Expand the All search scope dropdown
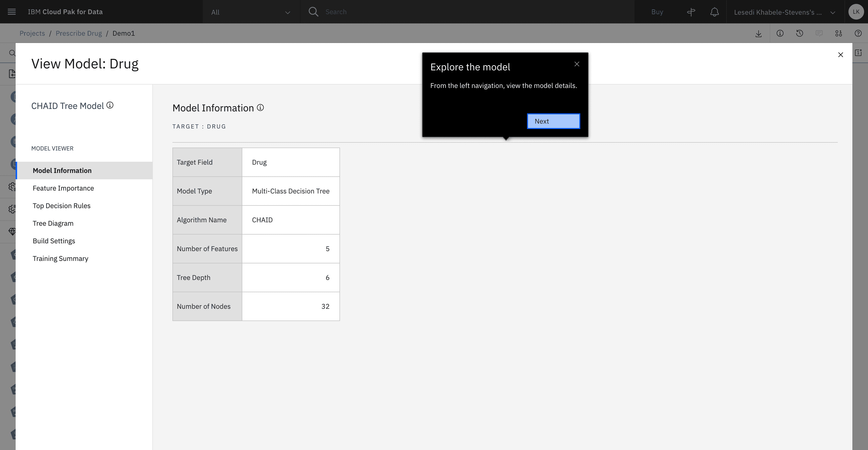 [251, 12]
